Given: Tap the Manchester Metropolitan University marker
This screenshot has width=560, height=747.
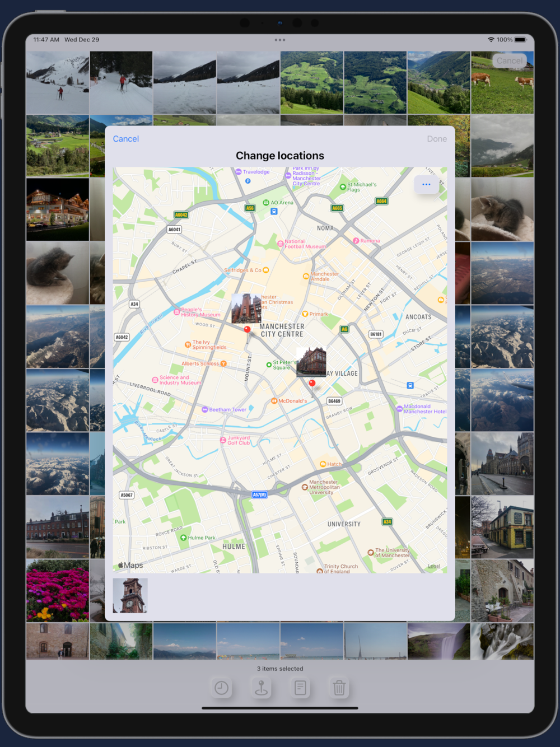Looking at the screenshot, I should [x=305, y=487].
